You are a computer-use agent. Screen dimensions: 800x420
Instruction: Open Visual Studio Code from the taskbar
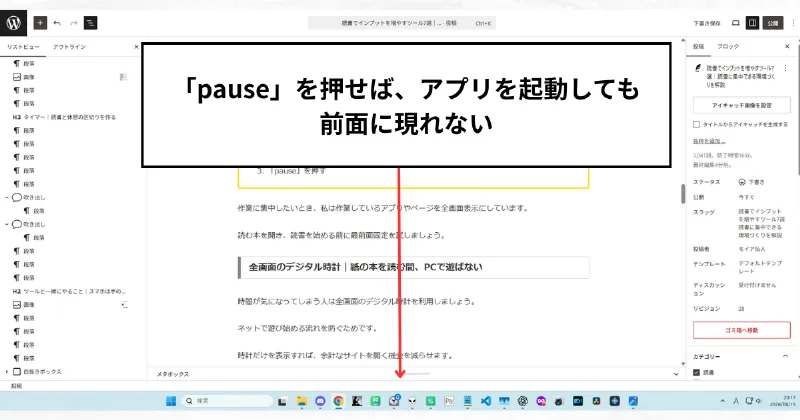point(486,401)
